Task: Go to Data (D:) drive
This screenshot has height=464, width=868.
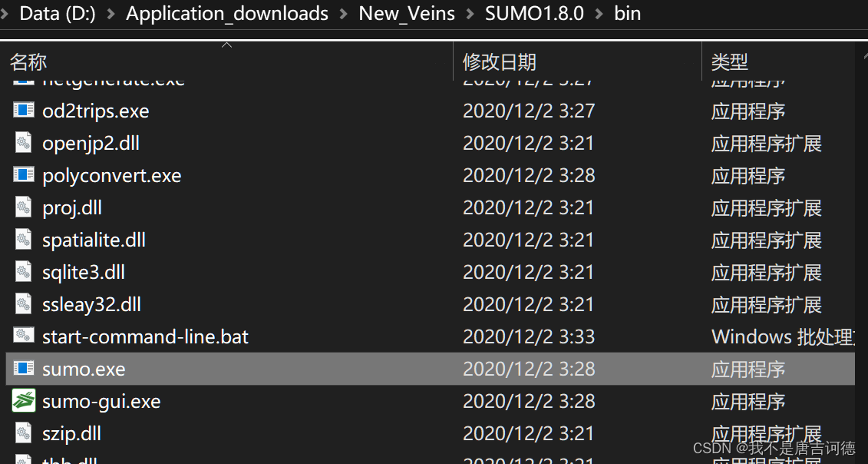Action: (x=58, y=12)
